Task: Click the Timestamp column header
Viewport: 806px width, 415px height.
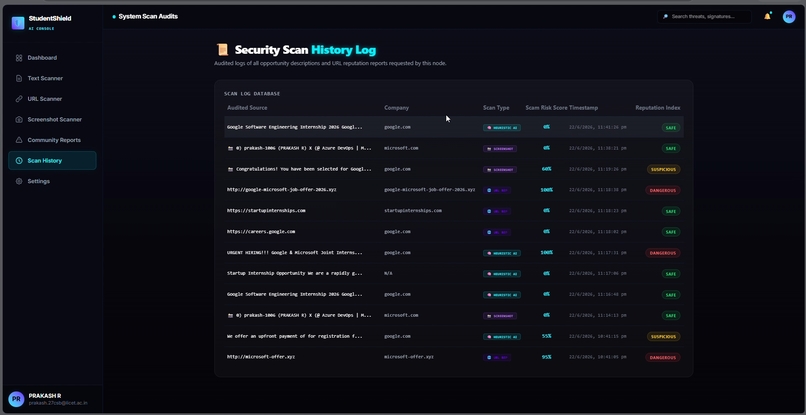Action: coord(583,108)
